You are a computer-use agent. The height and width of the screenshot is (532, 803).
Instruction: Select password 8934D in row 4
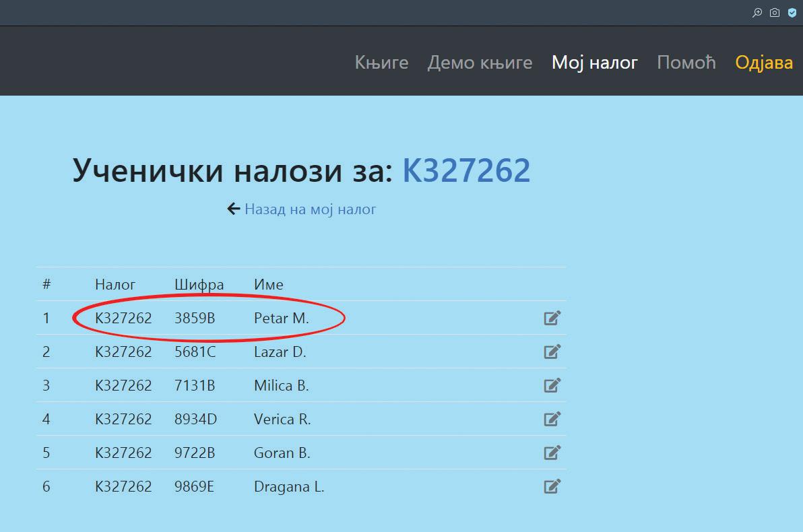(x=195, y=420)
